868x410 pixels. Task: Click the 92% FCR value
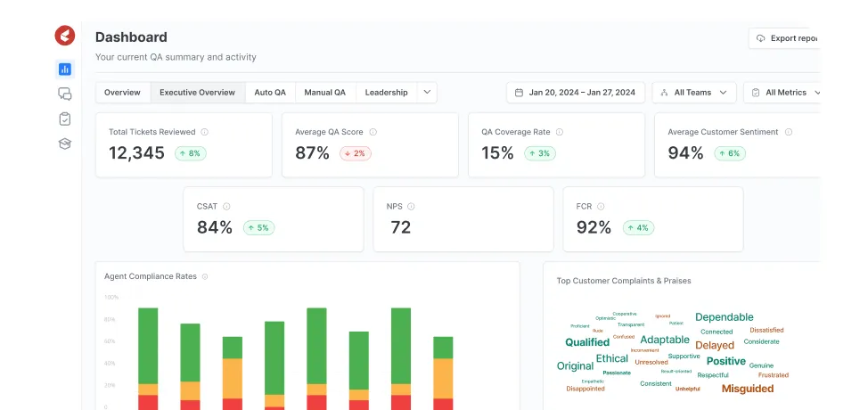[x=594, y=227]
